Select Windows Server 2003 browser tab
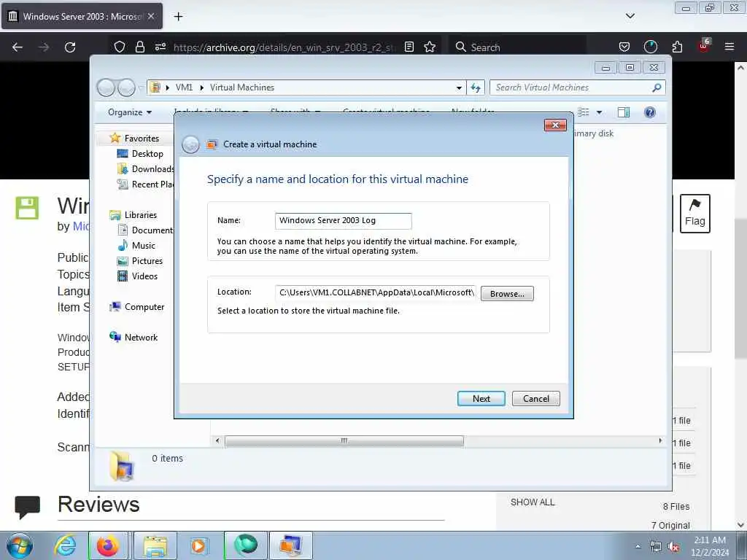 [82, 16]
